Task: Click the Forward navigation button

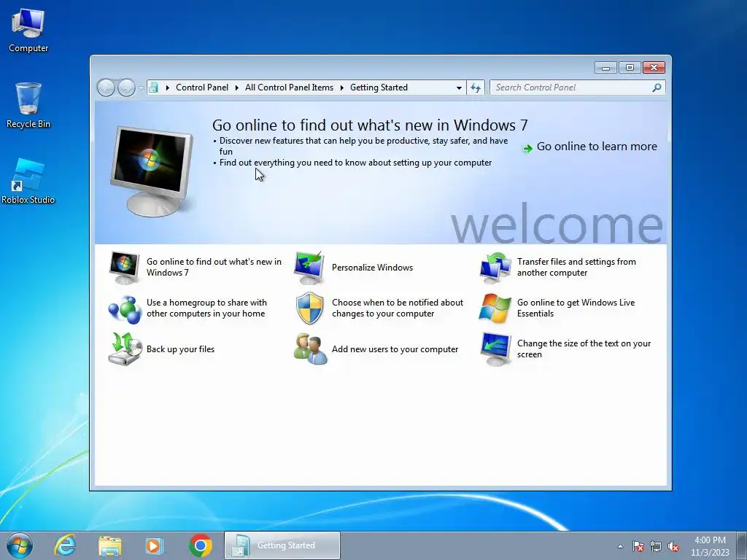Action: tap(126, 87)
